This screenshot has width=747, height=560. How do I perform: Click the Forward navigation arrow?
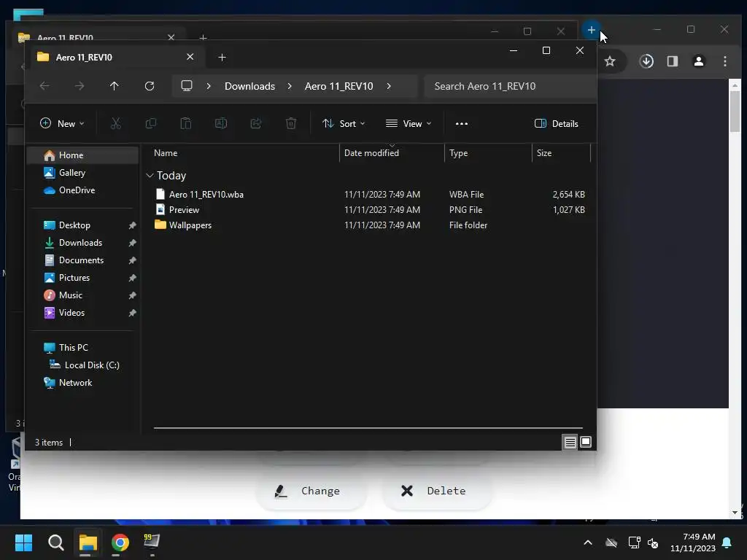tap(80, 86)
